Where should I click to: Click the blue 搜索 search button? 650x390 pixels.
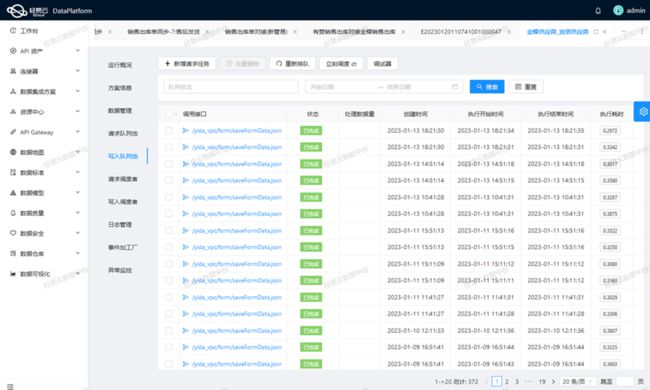(x=487, y=87)
